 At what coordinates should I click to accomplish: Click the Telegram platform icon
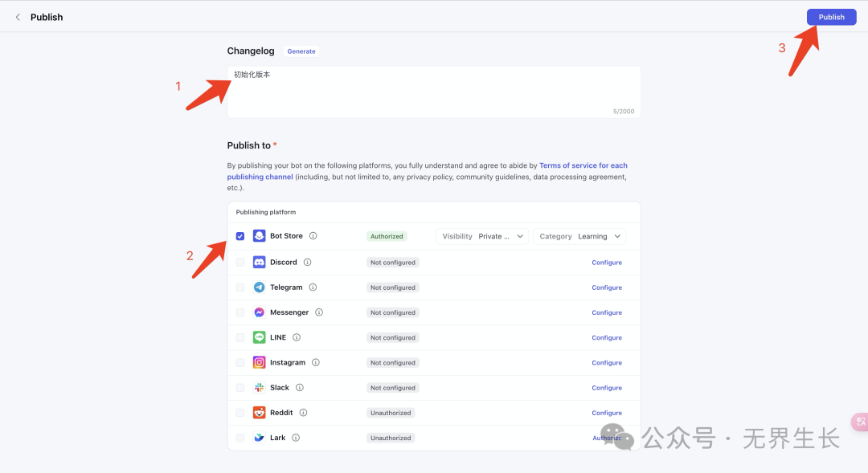tap(259, 287)
